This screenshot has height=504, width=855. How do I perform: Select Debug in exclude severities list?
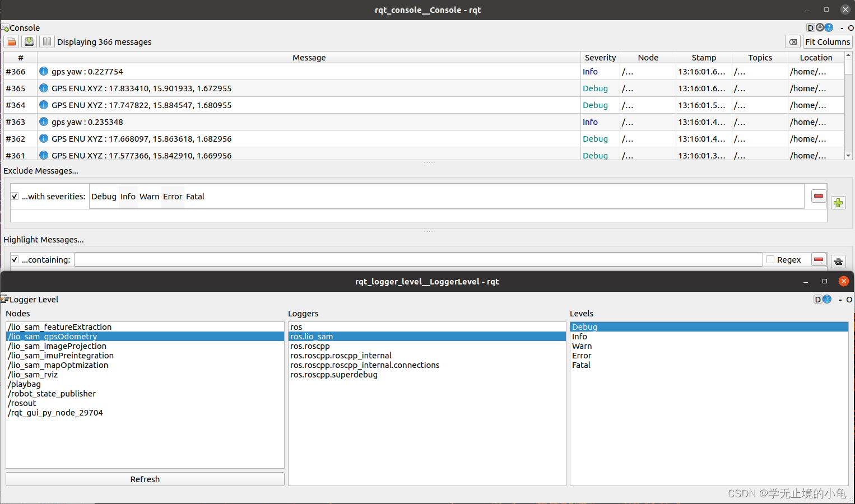pyautogui.click(x=104, y=197)
